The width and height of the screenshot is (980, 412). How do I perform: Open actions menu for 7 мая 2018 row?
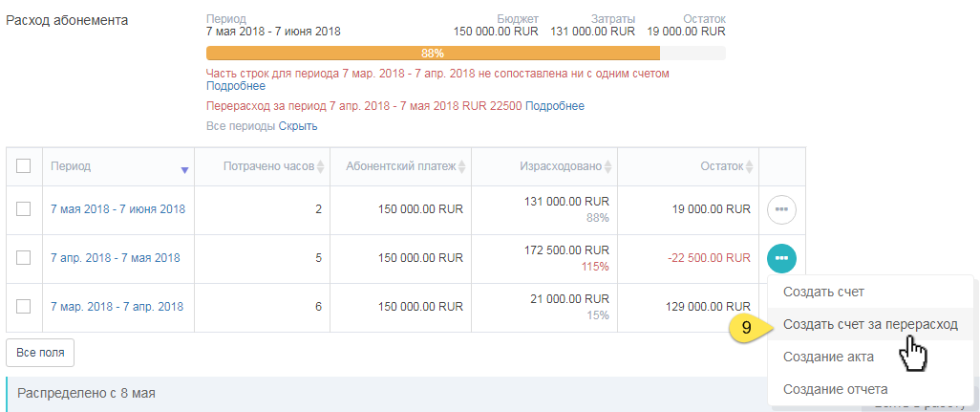(781, 208)
